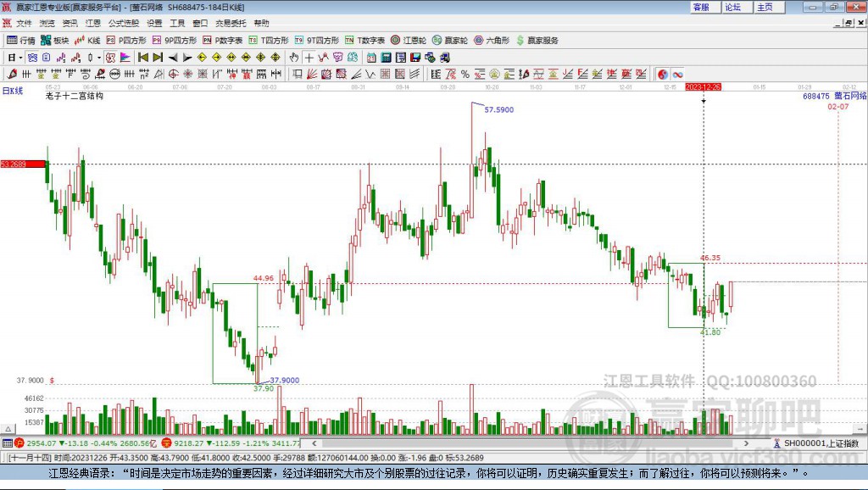Click the 53.2689 red price label
Screen dimensions: 868x490
pyautogui.click(x=23, y=164)
